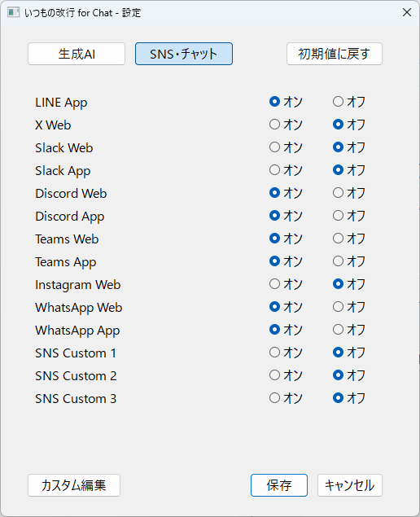Image resolution: width=420 pixels, height=517 pixels.
Task: Turn X Web オン
Action: coord(286,125)
